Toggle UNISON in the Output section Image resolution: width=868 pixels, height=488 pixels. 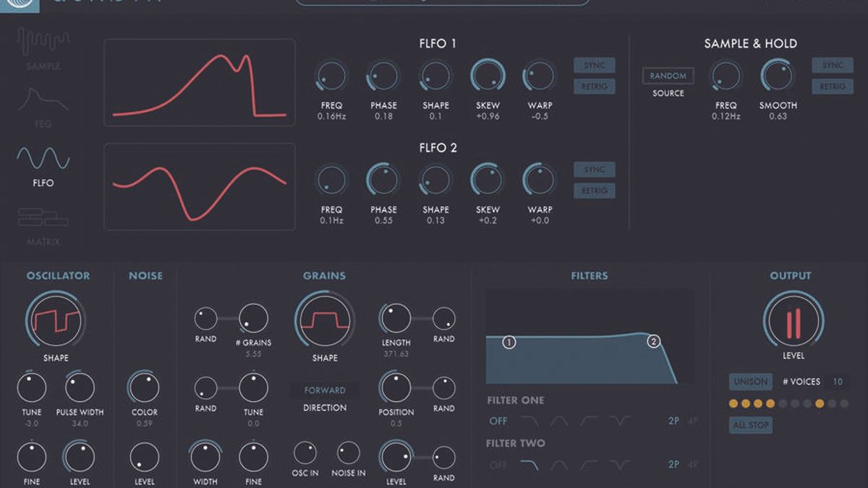[x=750, y=382]
